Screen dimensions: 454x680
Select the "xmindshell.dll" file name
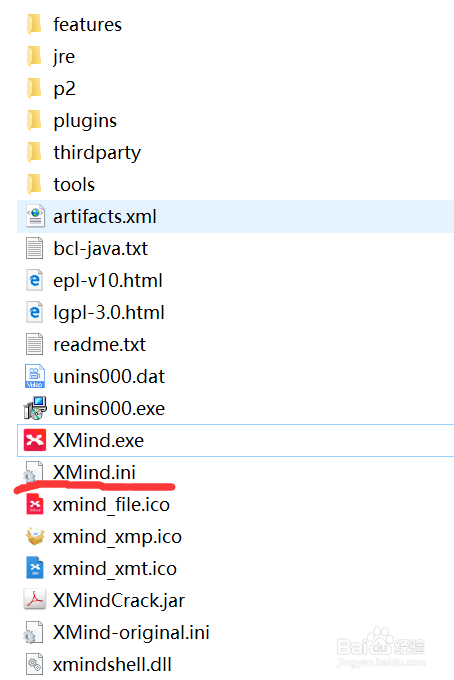point(112,664)
